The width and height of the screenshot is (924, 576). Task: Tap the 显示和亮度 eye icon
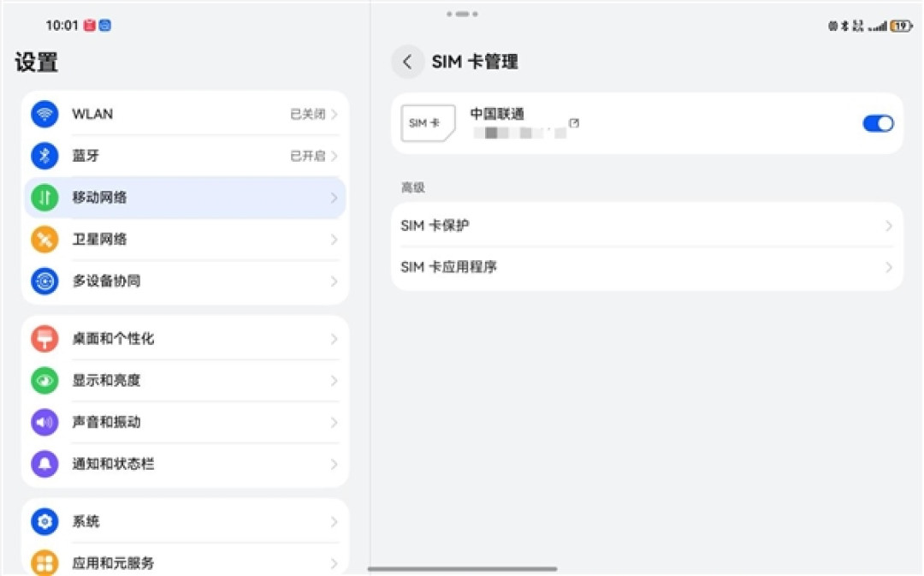click(x=44, y=381)
